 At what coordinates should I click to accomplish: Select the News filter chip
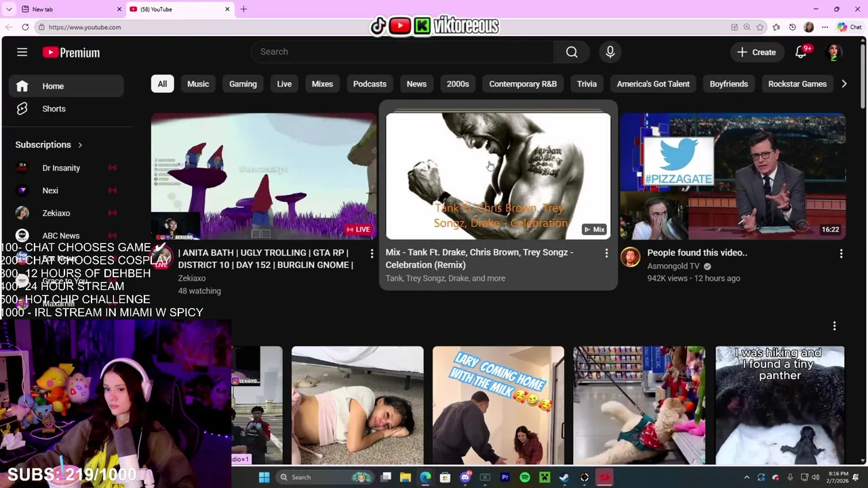[416, 84]
